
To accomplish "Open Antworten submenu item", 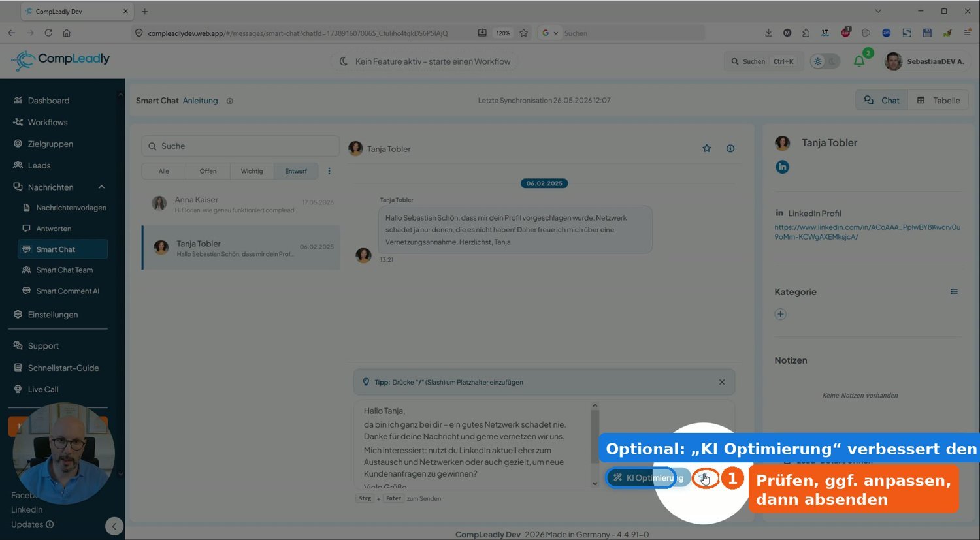I will pyautogui.click(x=54, y=229).
